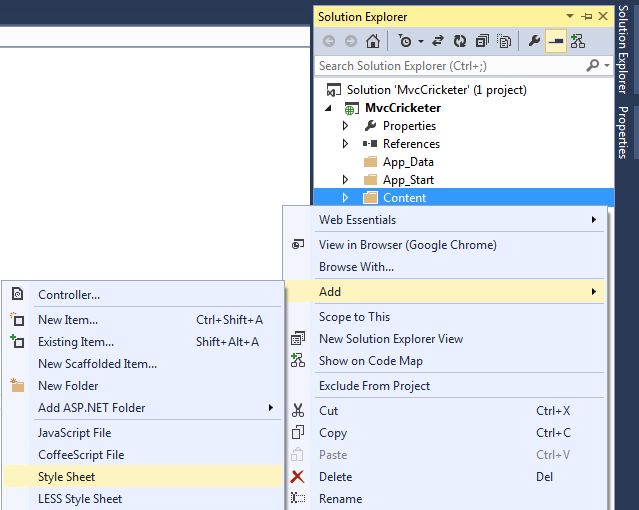This screenshot has width=639, height=510.
Task: Collapse the MvcCricketer project node
Action: coord(329,108)
